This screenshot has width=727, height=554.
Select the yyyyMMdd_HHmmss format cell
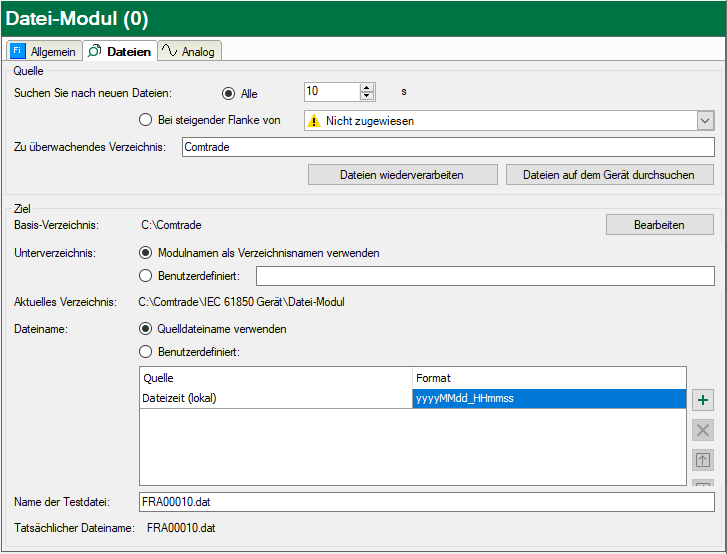pos(549,399)
